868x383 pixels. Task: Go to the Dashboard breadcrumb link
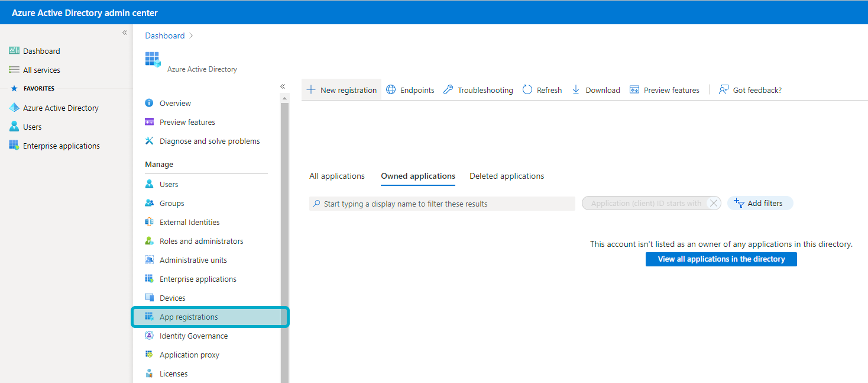165,36
